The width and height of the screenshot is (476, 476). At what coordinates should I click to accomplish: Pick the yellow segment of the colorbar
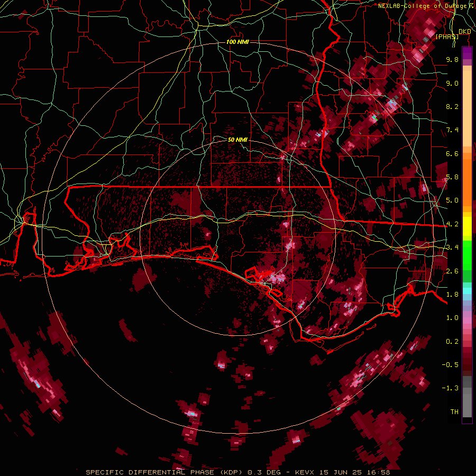click(x=467, y=226)
